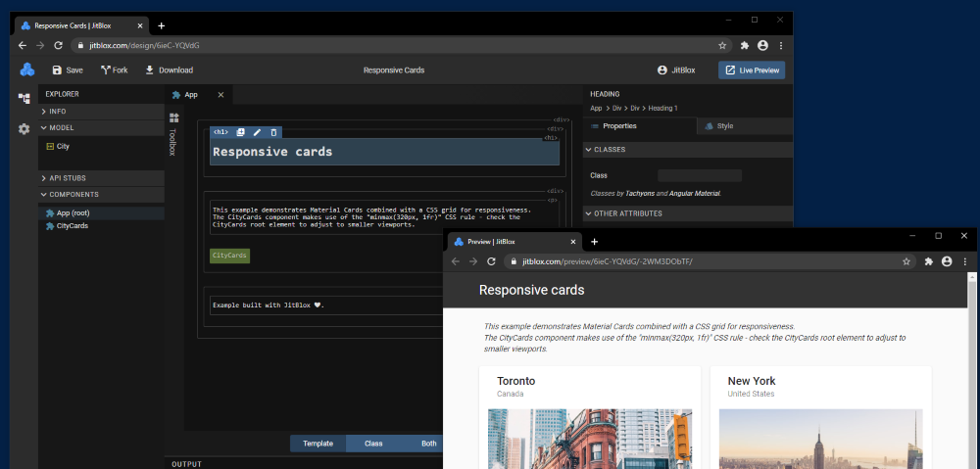
Task: Open the Chrome menu in the Preview window
Action: pos(965,261)
